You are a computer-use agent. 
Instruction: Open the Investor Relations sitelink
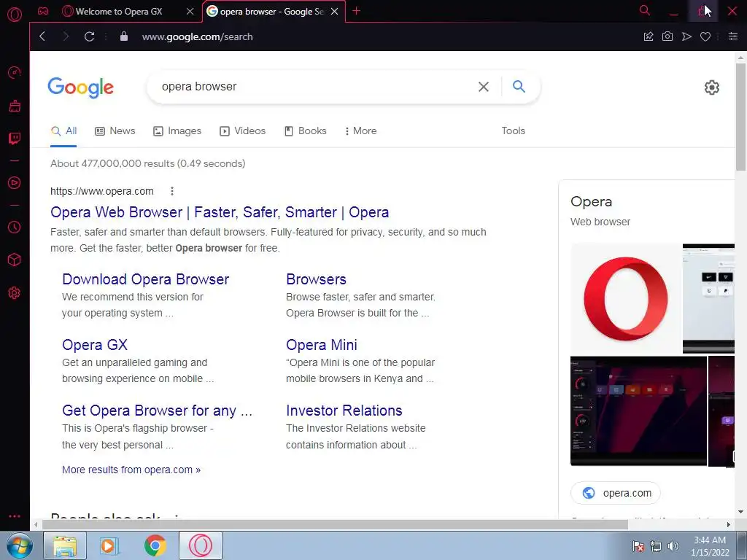(344, 410)
